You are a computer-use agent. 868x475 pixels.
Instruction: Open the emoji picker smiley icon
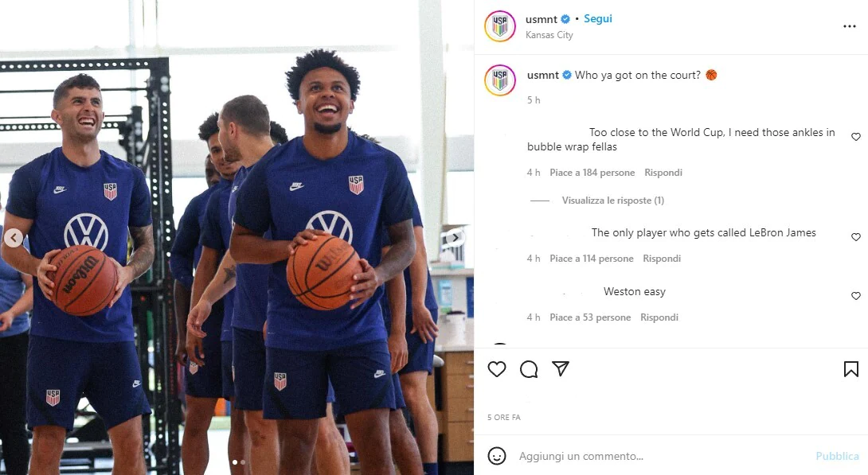(x=497, y=456)
